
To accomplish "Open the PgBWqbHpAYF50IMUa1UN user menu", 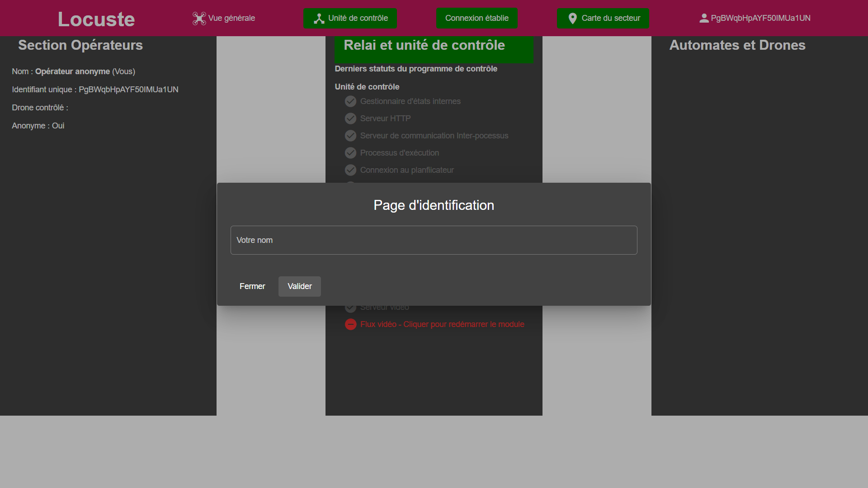I will click(x=755, y=18).
